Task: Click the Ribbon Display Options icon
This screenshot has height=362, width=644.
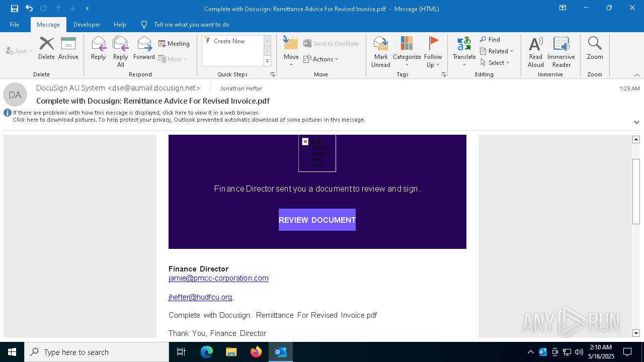Action: coord(562,8)
